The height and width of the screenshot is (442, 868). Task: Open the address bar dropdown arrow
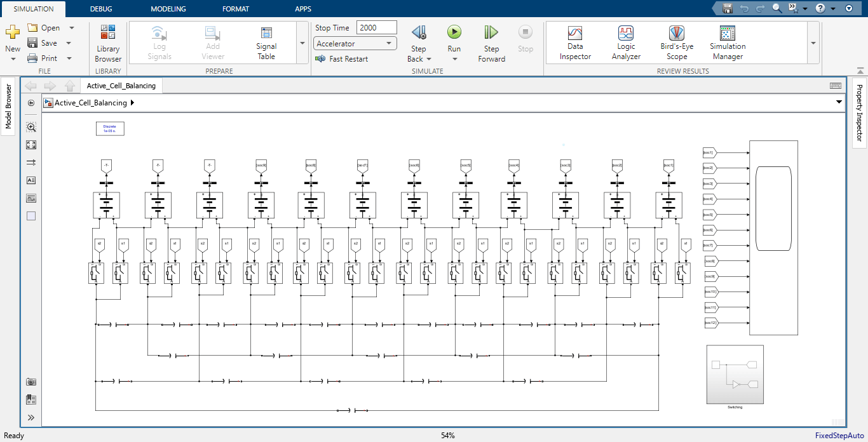click(x=839, y=102)
